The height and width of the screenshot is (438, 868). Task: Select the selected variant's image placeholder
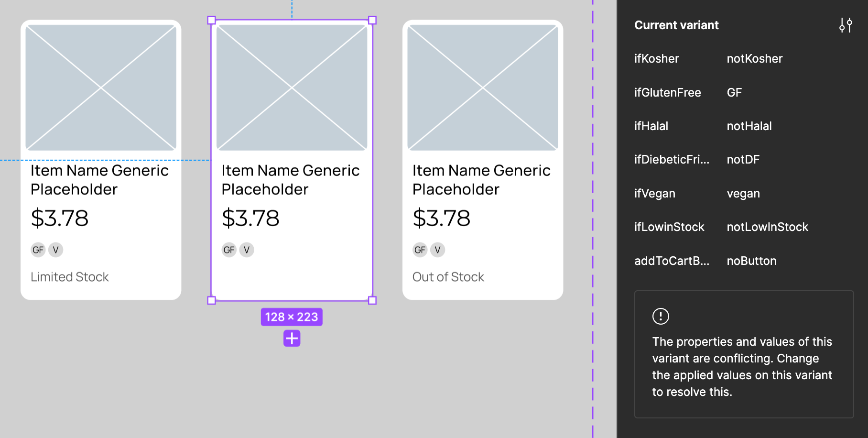292,88
